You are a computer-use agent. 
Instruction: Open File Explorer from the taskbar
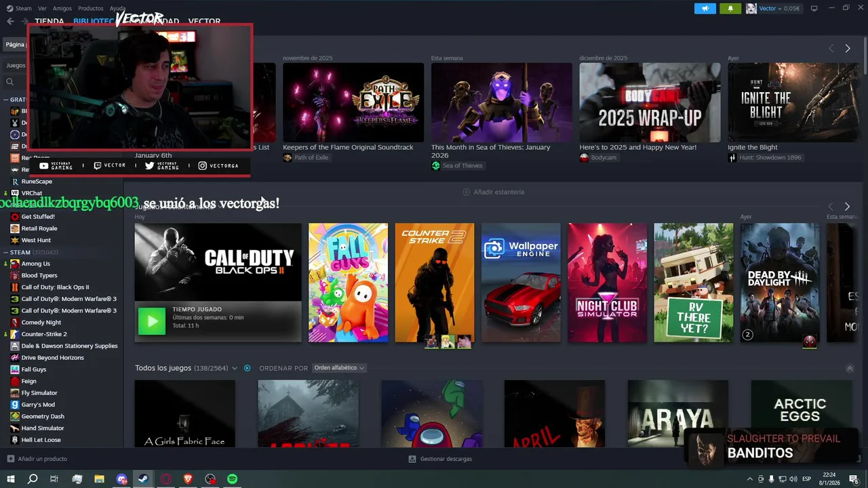[x=100, y=479]
